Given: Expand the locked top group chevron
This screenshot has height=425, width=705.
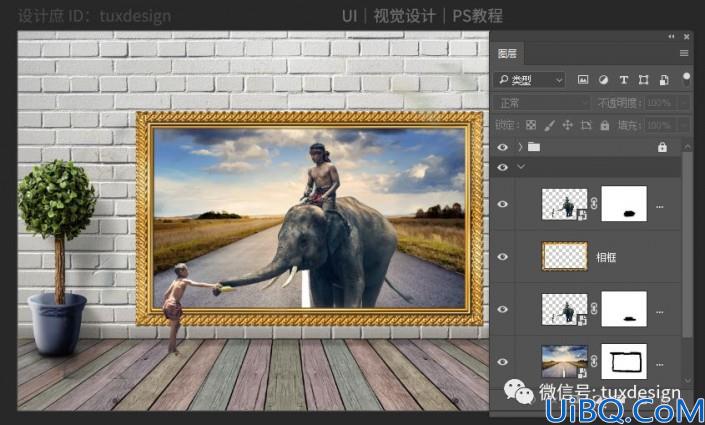Looking at the screenshot, I should point(520,147).
